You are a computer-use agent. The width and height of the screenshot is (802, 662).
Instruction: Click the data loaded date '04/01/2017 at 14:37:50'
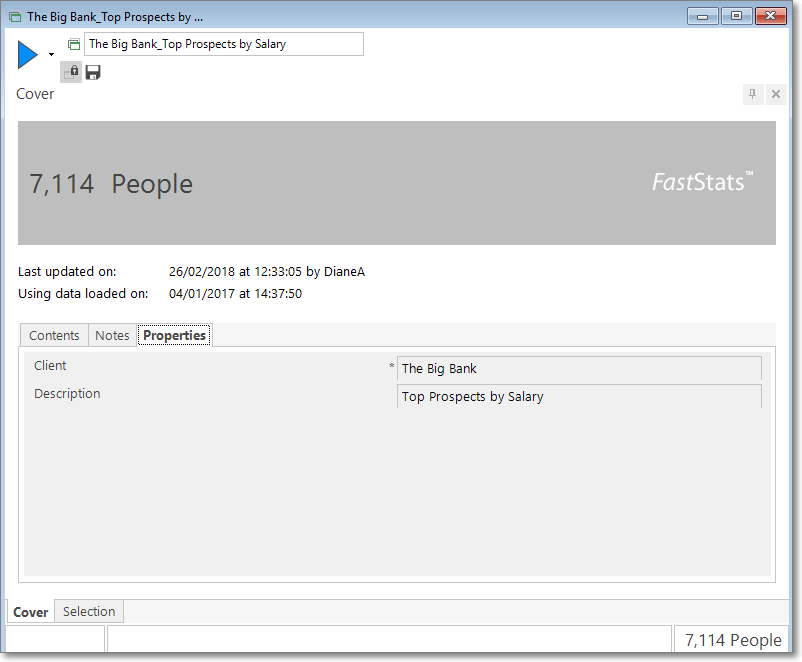tap(235, 294)
